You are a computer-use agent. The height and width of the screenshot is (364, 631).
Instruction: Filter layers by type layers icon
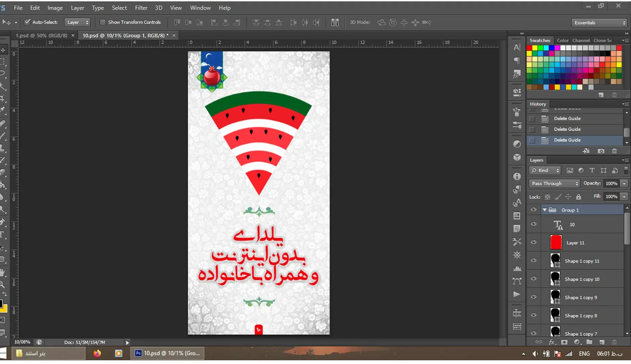click(x=592, y=170)
